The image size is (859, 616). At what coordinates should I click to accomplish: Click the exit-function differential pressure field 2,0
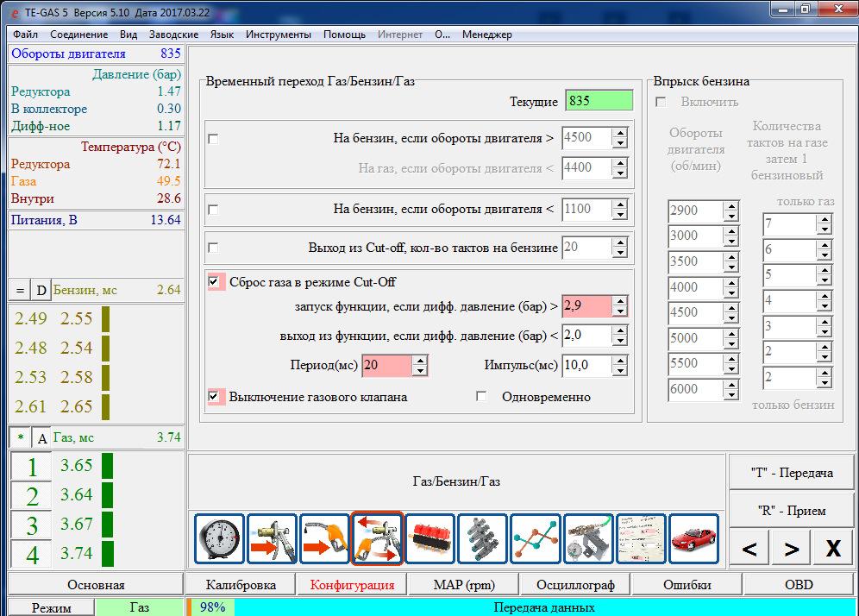pyautogui.click(x=586, y=336)
